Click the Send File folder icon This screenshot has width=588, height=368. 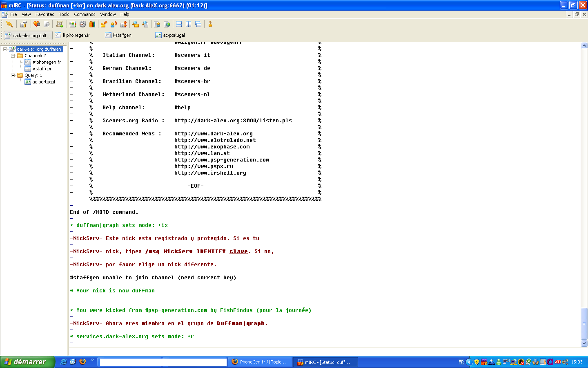[104, 24]
